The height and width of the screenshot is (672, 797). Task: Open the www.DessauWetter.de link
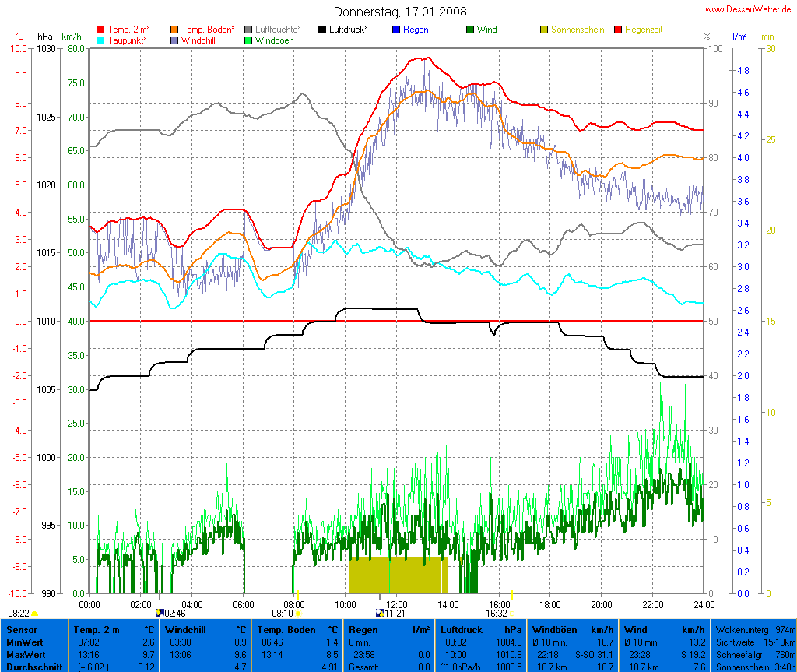(x=750, y=9)
